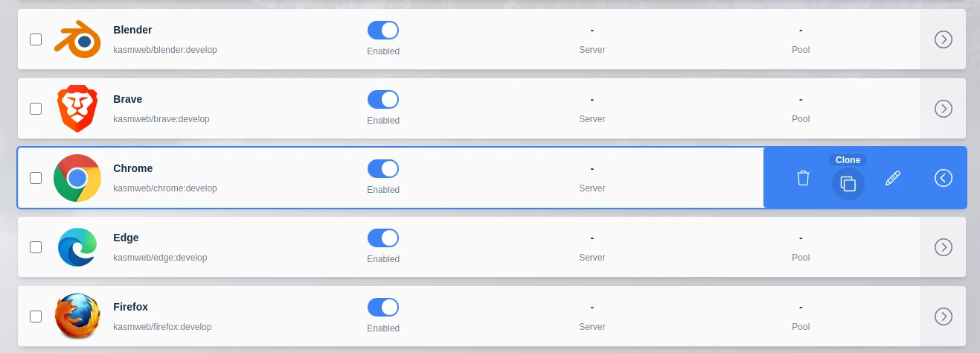The width and height of the screenshot is (980, 353).
Task: Click the Chrome logo icon
Action: coord(77,178)
